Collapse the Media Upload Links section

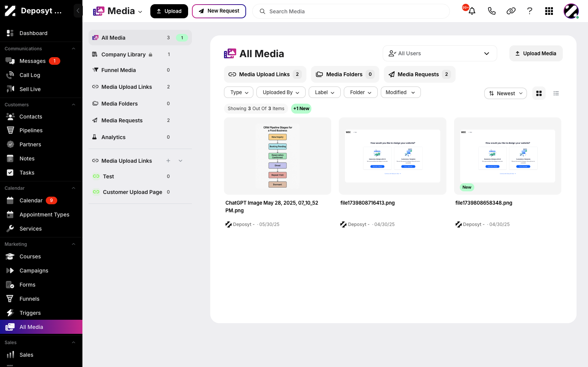(180, 161)
